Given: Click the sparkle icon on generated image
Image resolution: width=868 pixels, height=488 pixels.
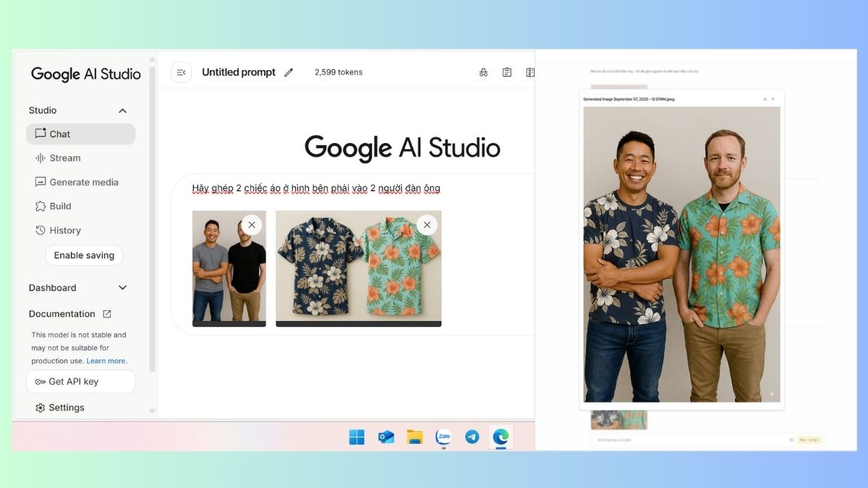Looking at the screenshot, I should coord(771,394).
